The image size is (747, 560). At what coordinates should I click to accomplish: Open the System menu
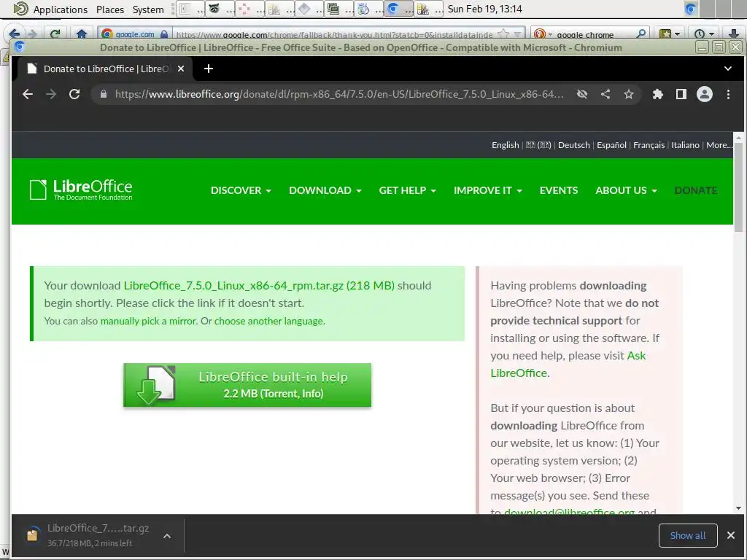pyautogui.click(x=148, y=9)
